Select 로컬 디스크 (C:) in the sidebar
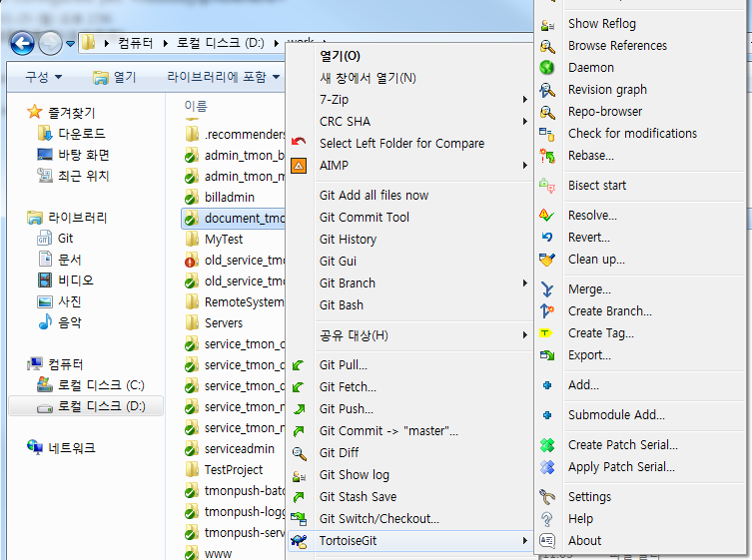The height and width of the screenshot is (560, 752). click(91, 385)
